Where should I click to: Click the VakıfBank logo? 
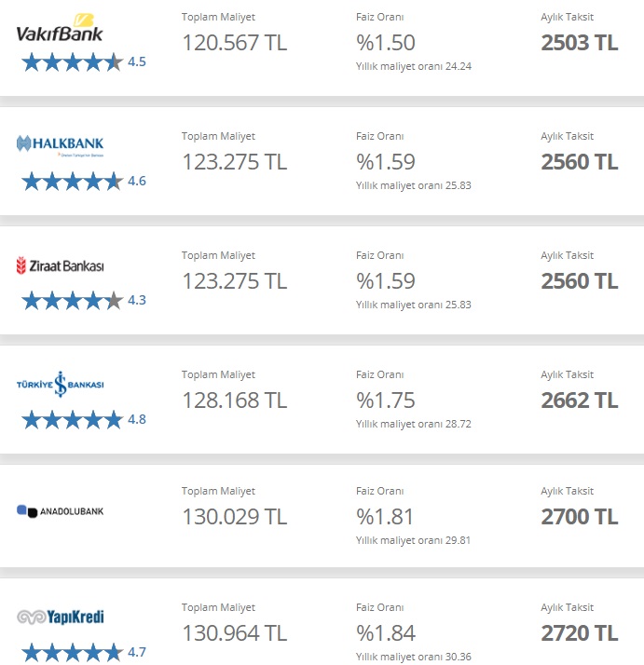point(60,28)
